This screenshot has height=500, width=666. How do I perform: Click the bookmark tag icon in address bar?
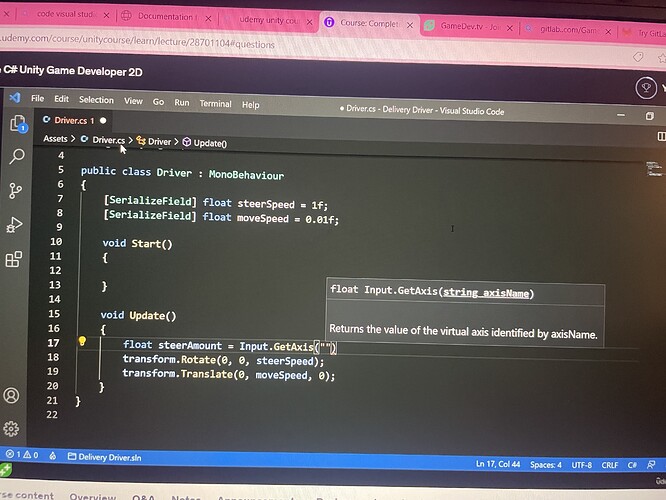638,57
